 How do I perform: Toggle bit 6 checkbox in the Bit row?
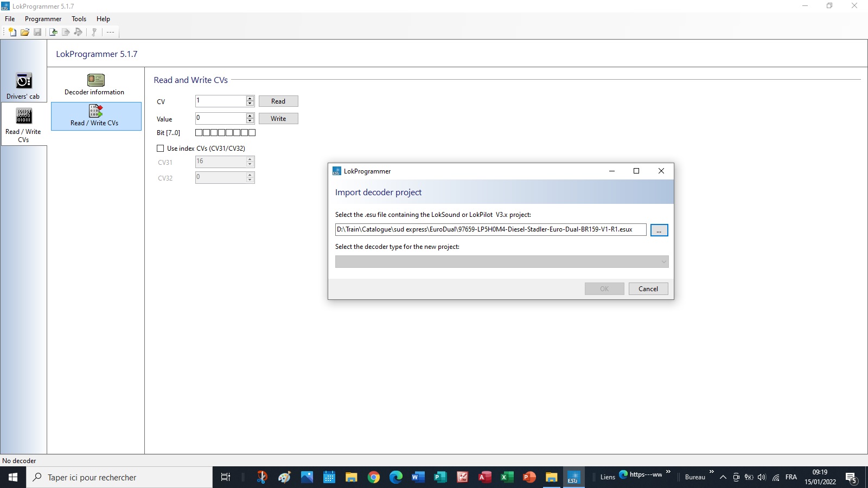(x=206, y=132)
